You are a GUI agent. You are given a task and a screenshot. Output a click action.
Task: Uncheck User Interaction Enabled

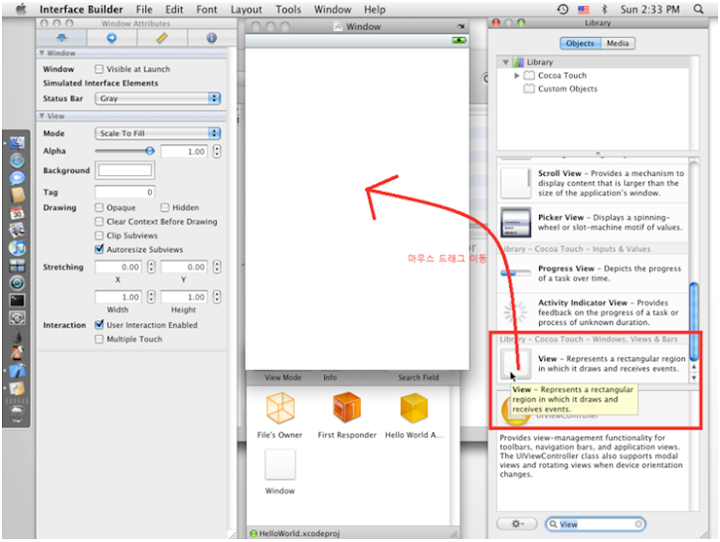tap(99, 324)
